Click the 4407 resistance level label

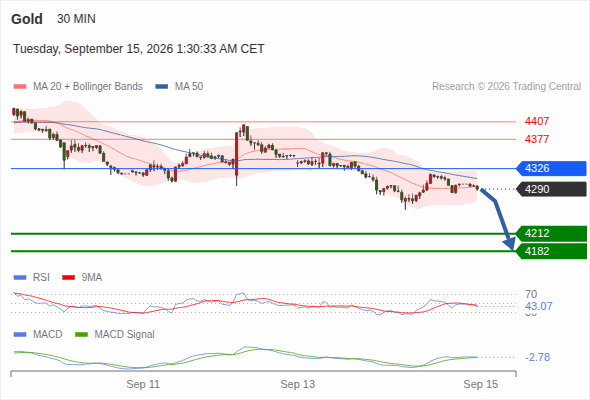[x=537, y=121]
